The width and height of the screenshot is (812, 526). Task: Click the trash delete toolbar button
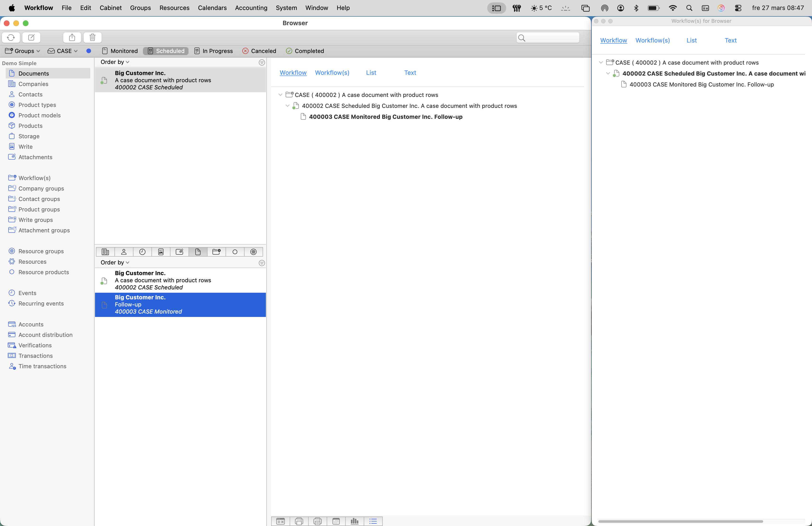(92, 38)
